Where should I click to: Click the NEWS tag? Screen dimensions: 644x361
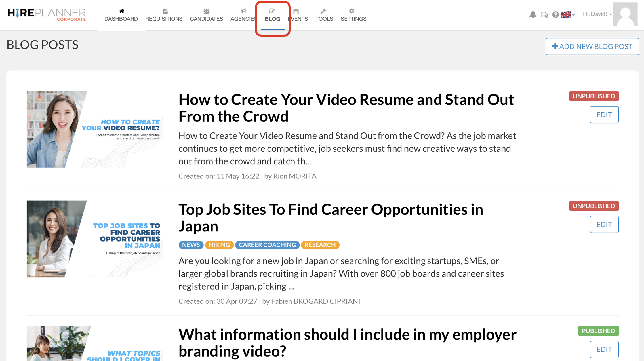point(191,245)
